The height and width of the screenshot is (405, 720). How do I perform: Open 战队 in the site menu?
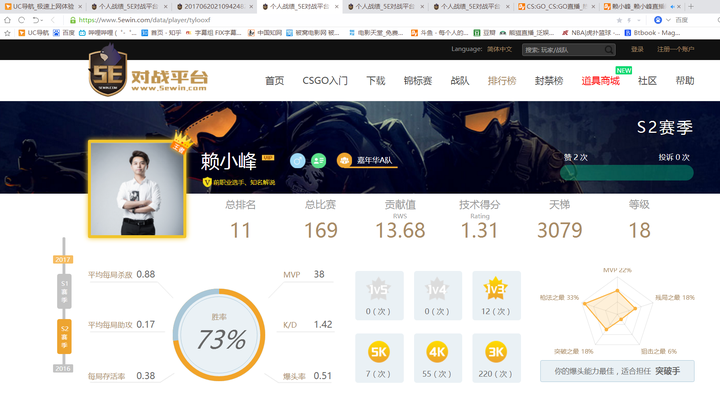460,81
